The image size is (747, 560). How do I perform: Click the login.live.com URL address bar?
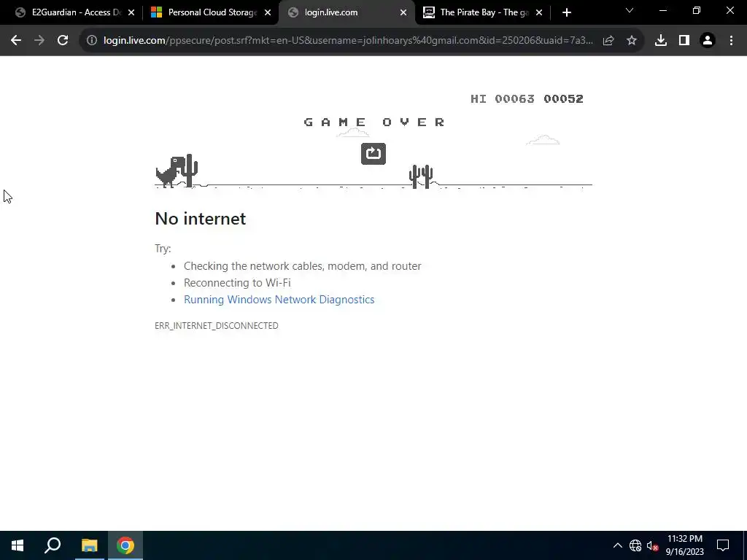click(348, 41)
